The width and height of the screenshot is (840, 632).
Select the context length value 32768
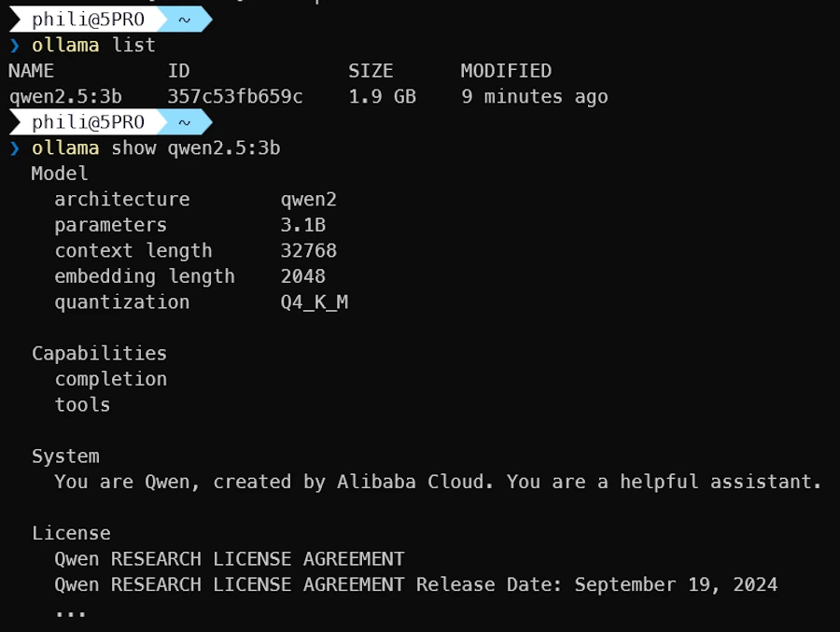coord(308,250)
